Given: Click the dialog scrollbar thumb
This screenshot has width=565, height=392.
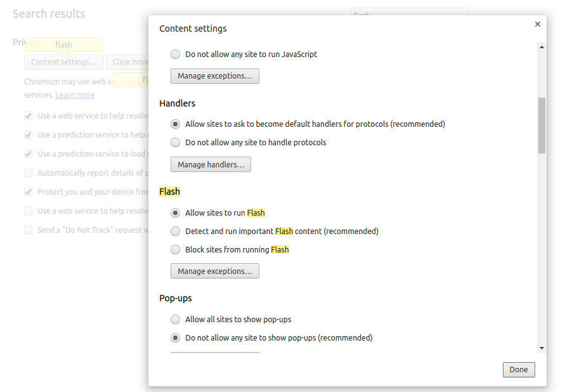Looking at the screenshot, I should click(x=542, y=126).
